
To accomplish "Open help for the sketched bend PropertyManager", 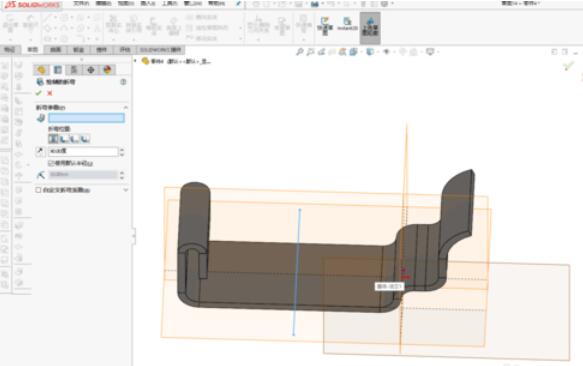I will pos(123,82).
